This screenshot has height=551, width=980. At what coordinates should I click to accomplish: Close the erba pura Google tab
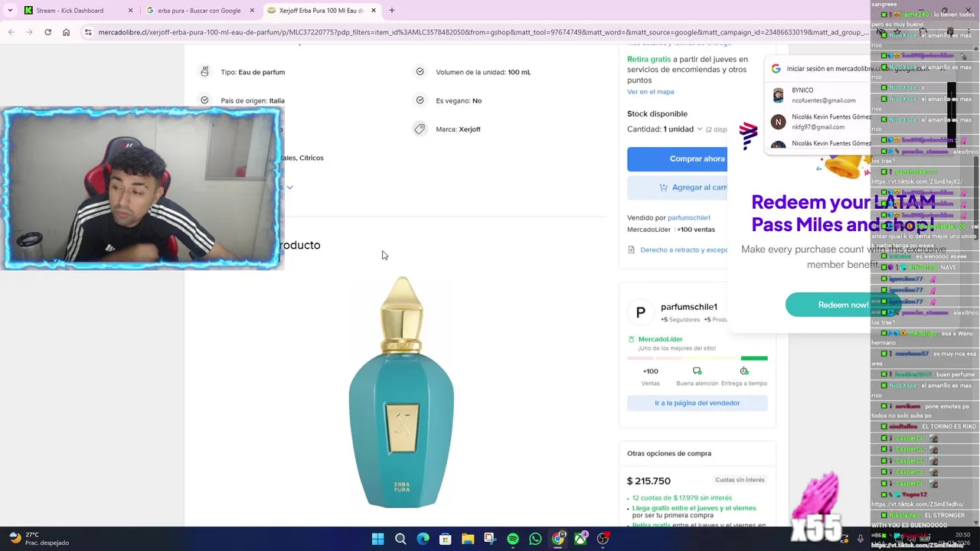pos(252,11)
